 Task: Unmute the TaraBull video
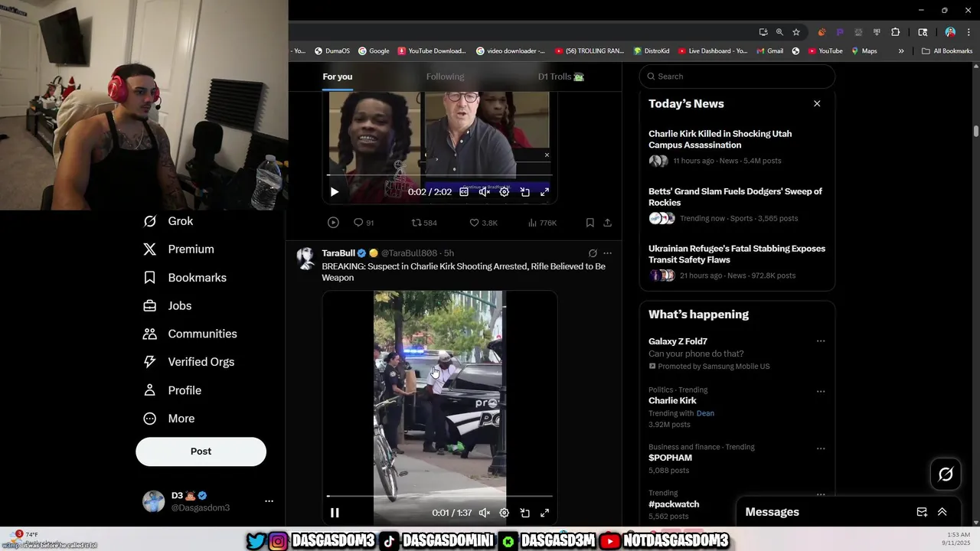tap(485, 513)
